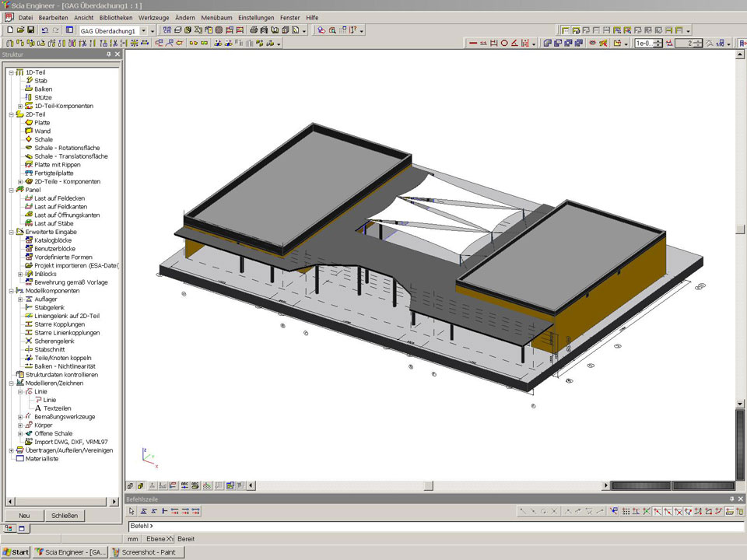Screen dimensions: 747x560
Task: Click the Open file folder icon
Action: (20, 30)
